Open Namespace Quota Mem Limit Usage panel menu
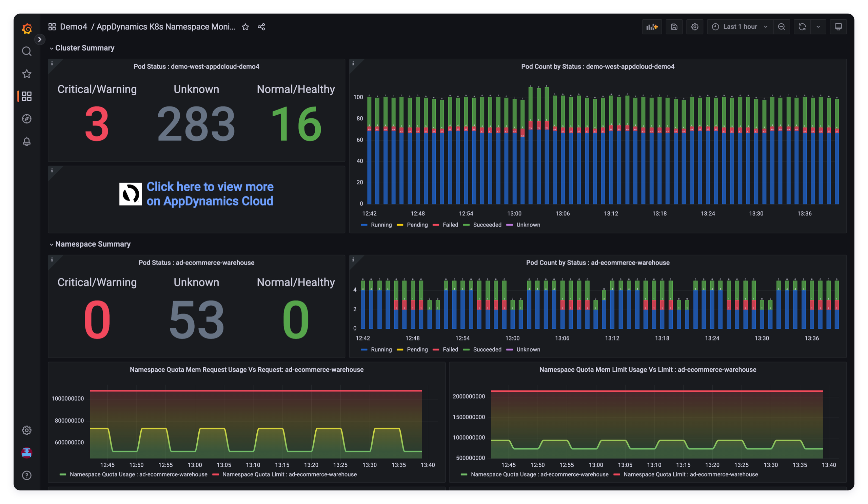Screen dimensions: 868x504 click(x=648, y=369)
